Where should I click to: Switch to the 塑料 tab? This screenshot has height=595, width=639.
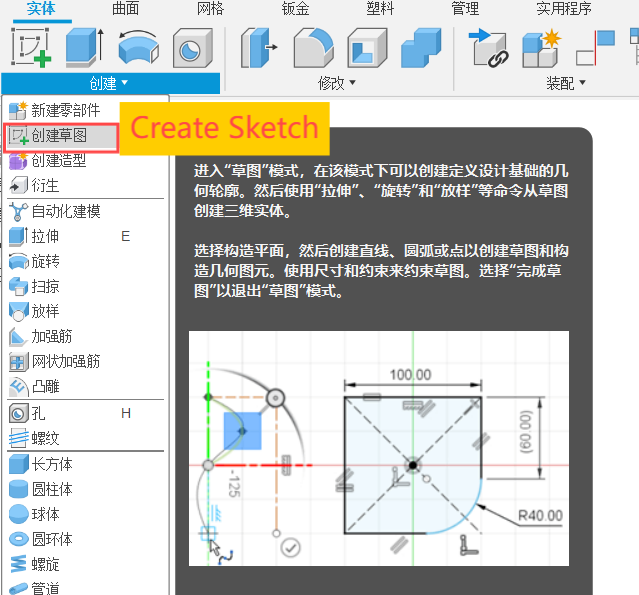pos(380,9)
